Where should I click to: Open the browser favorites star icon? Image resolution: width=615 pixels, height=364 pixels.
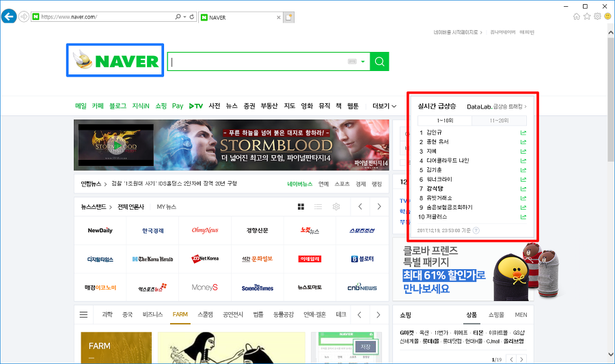pos(587,16)
